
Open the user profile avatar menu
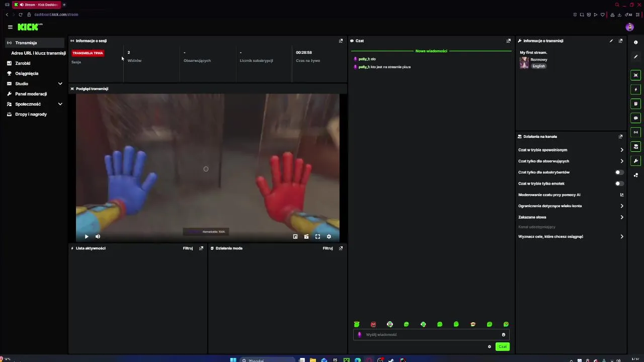629,27
